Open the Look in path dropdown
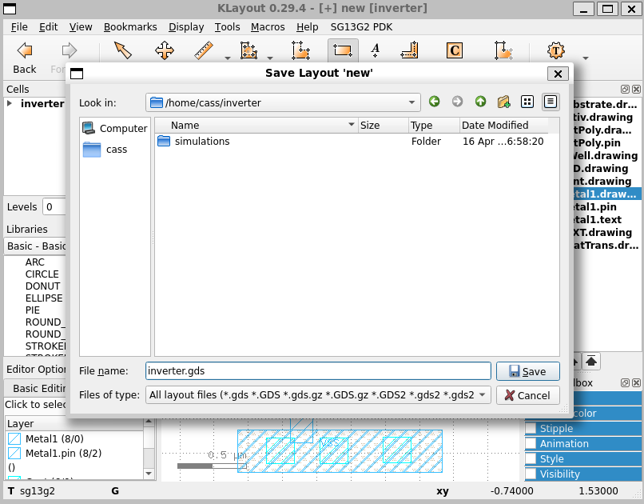This screenshot has height=504, width=644. pos(412,102)
